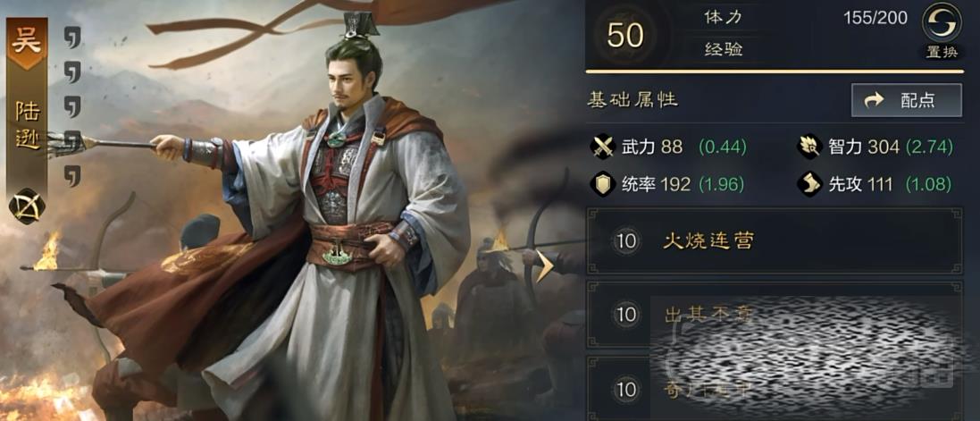Open the skill row starting with 奇
The image size is (980, 421).
click(775, 389)
